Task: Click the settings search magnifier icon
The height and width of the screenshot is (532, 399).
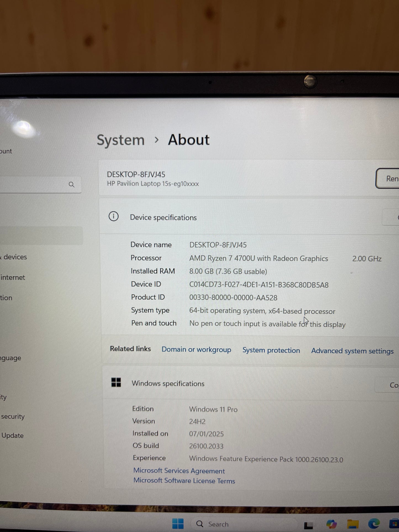Action: click(72, 185)
